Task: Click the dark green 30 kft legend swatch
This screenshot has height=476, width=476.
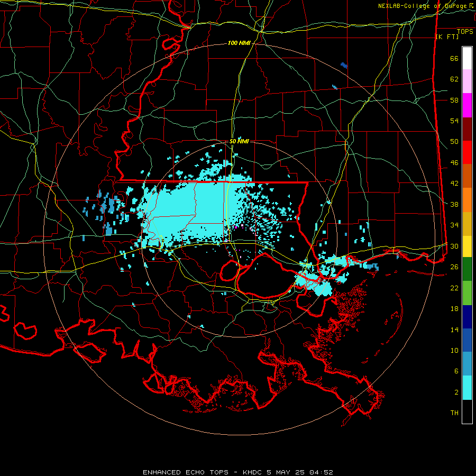Action: [x=467, y=269]
